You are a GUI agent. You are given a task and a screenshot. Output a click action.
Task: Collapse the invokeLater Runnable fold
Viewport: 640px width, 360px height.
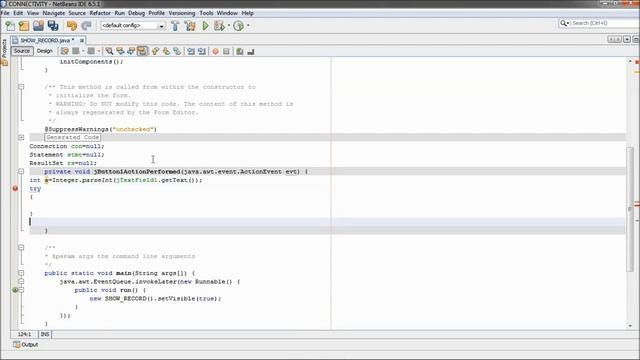(21, 282)
